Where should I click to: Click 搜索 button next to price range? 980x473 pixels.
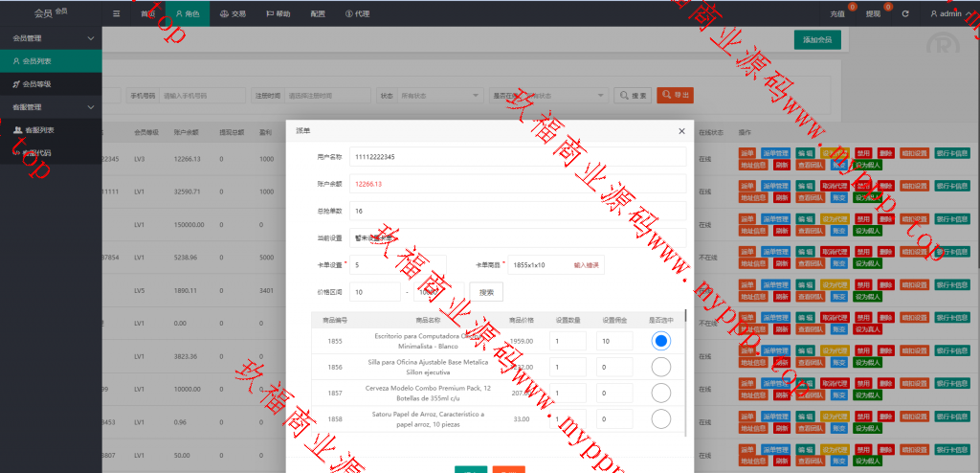[x=486, y=291]
